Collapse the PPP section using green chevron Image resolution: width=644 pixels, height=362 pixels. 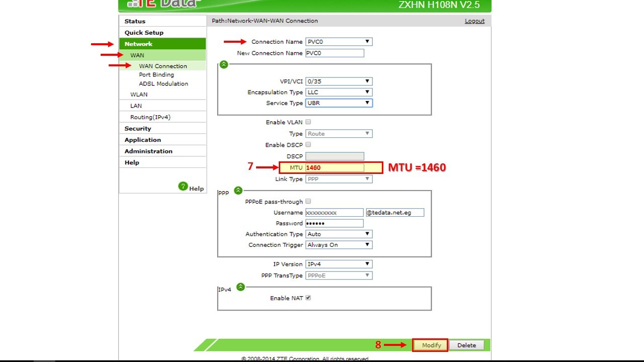(238, 191)
